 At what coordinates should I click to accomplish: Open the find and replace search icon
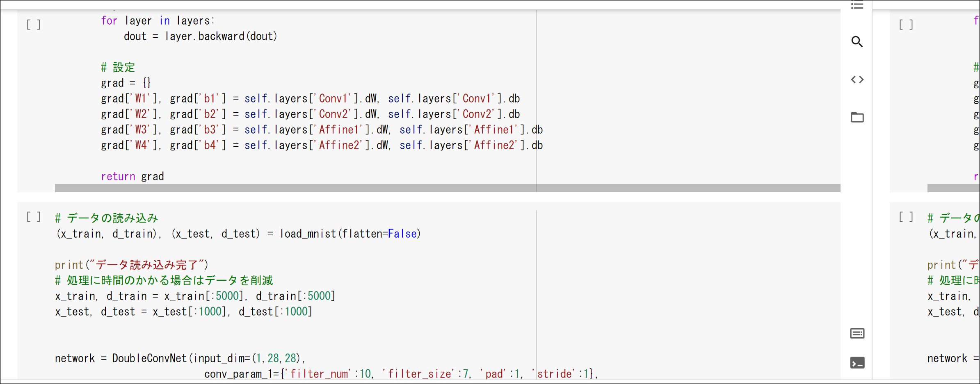[x=857, y=41]
